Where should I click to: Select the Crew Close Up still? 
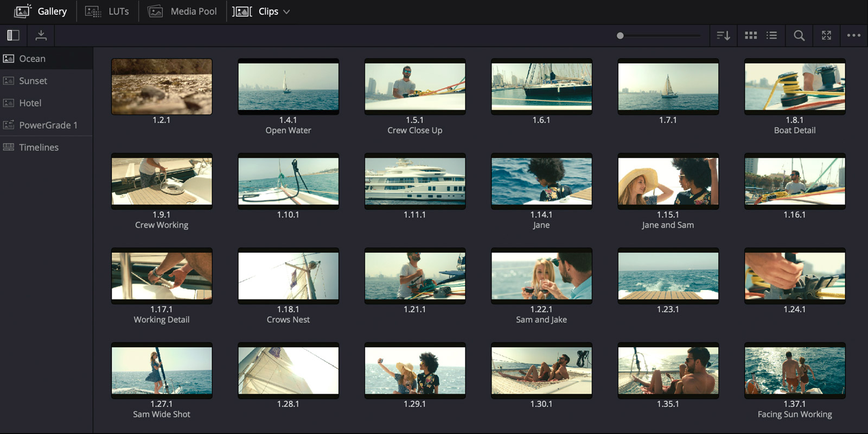[x=415, y=87]
